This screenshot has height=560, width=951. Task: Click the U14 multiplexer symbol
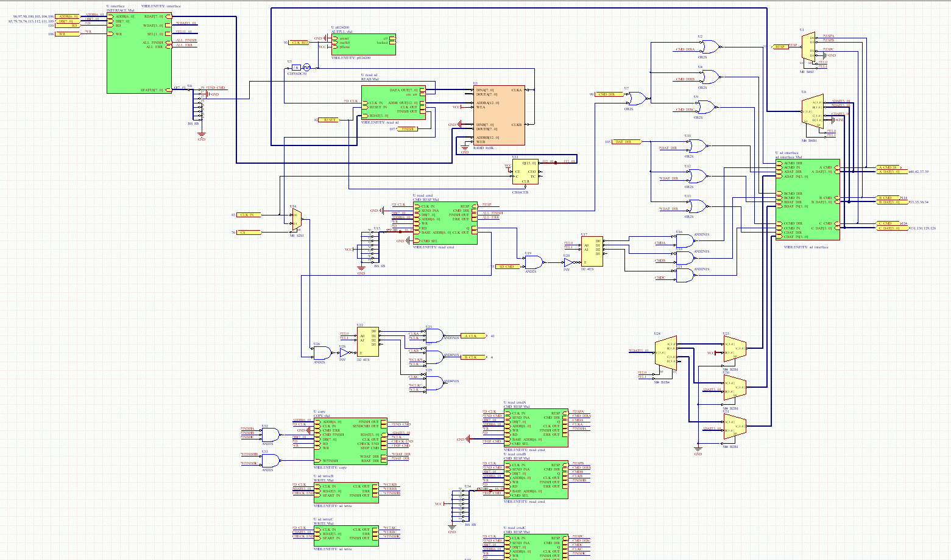click(296, 219)
